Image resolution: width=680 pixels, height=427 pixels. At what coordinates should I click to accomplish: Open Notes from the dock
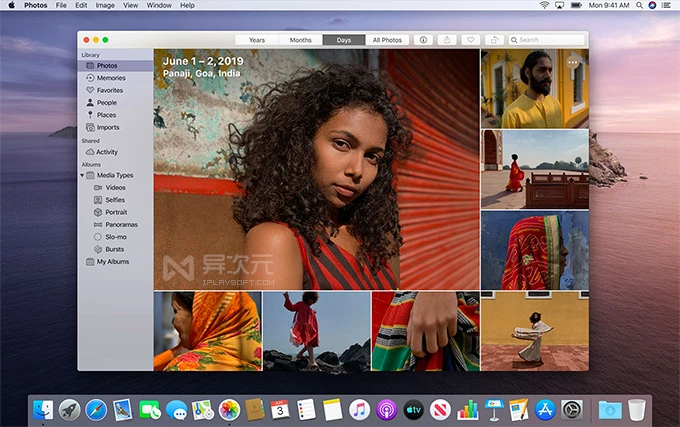[x=333, y=410]
